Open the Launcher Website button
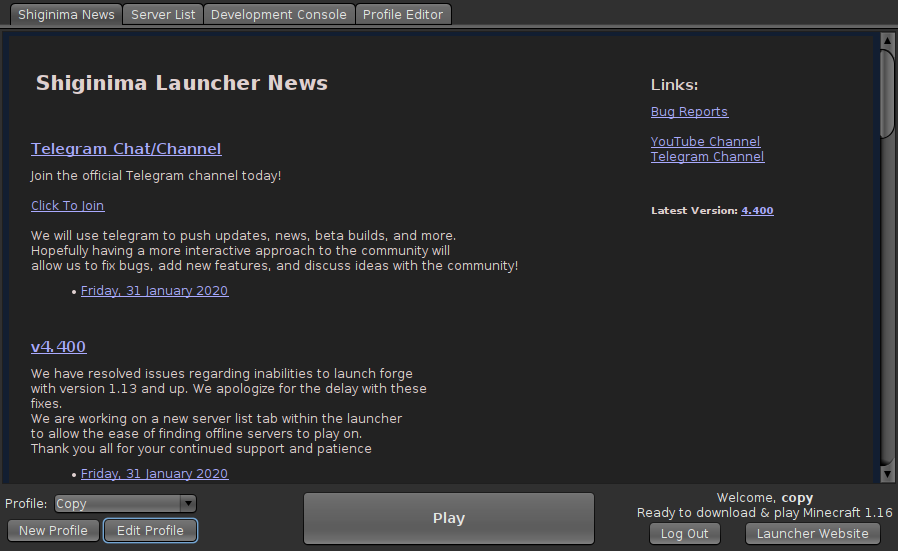Image resolution: width=898 pixels, height=551 pixels. [812, 533]
